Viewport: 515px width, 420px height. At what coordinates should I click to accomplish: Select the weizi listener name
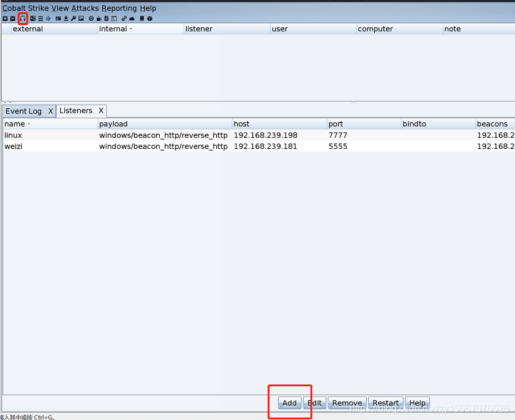13,146
